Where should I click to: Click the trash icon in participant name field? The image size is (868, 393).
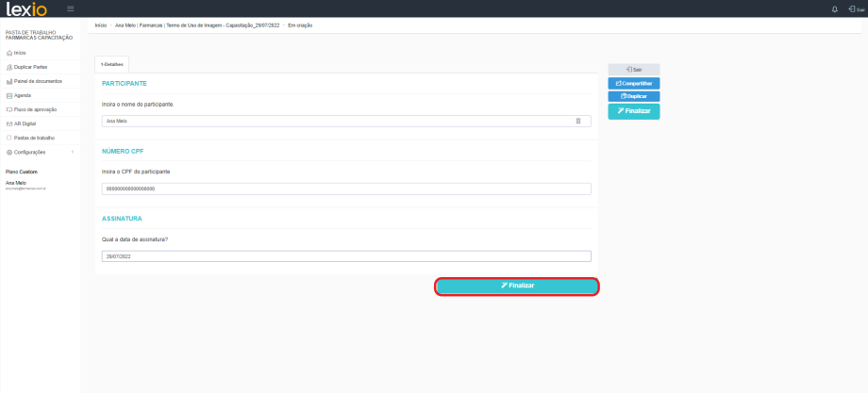tap(578, 121)
